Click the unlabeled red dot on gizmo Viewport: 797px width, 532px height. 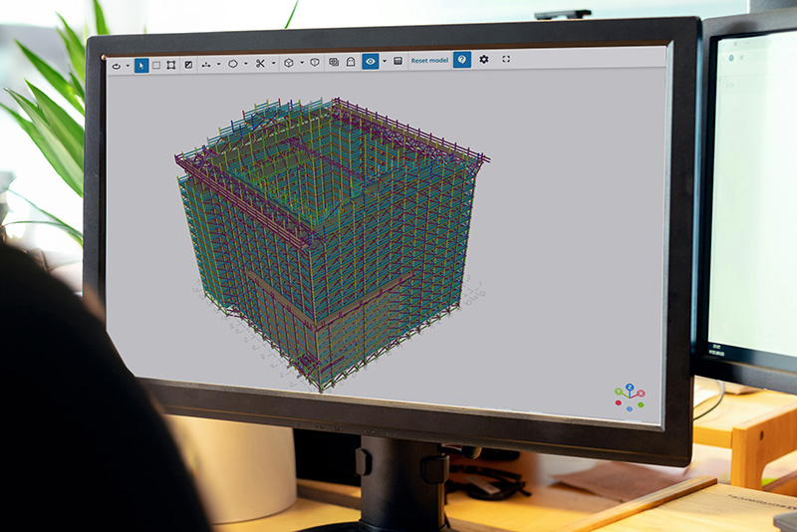tap(618, 402)
